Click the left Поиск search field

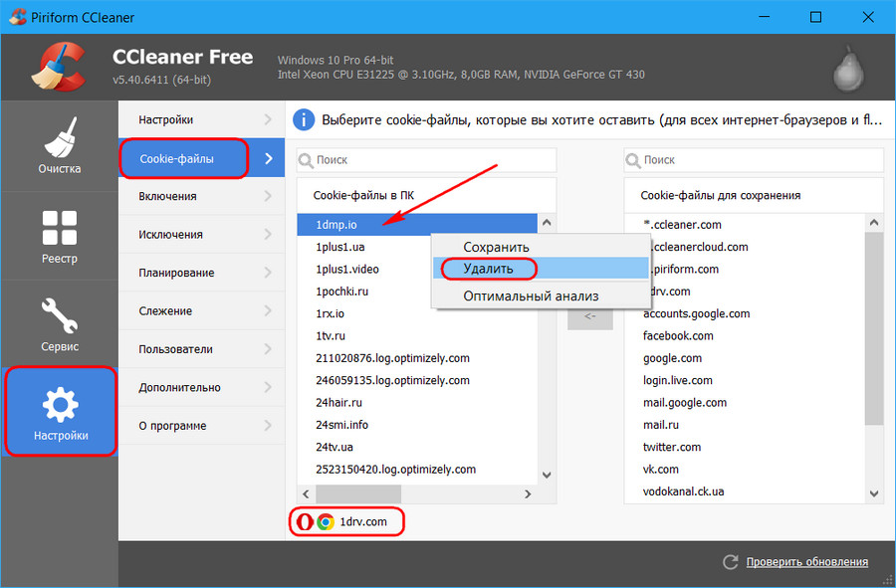pyautogui.click(x=426, y=159)
